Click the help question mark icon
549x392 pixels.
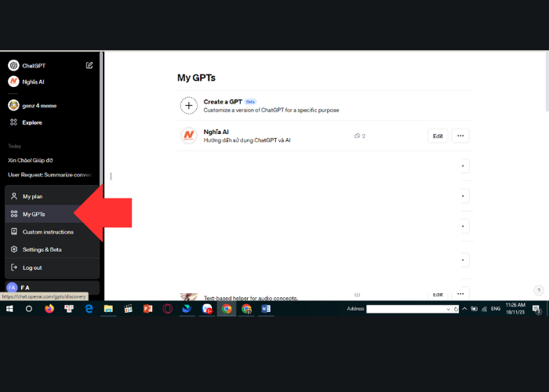pyautogui.click(x=539, y=290)
